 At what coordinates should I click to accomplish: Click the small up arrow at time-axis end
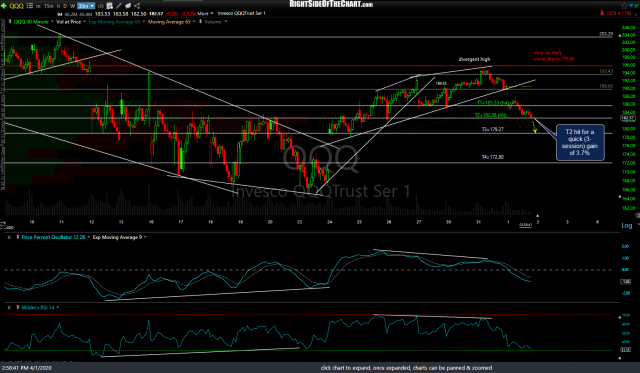[538, 215]
